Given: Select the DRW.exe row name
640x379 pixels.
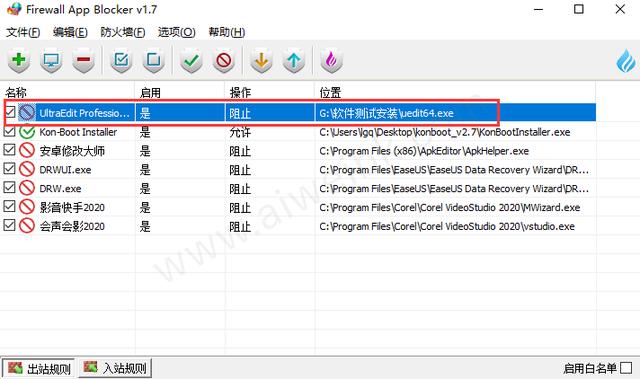Looking at the screenshot, I should click(x=60, y=188).
